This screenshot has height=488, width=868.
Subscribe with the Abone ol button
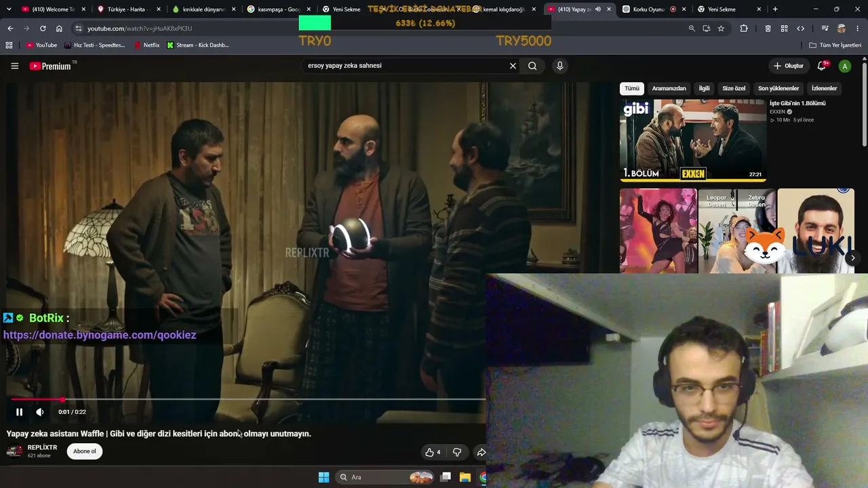point(85,451)
